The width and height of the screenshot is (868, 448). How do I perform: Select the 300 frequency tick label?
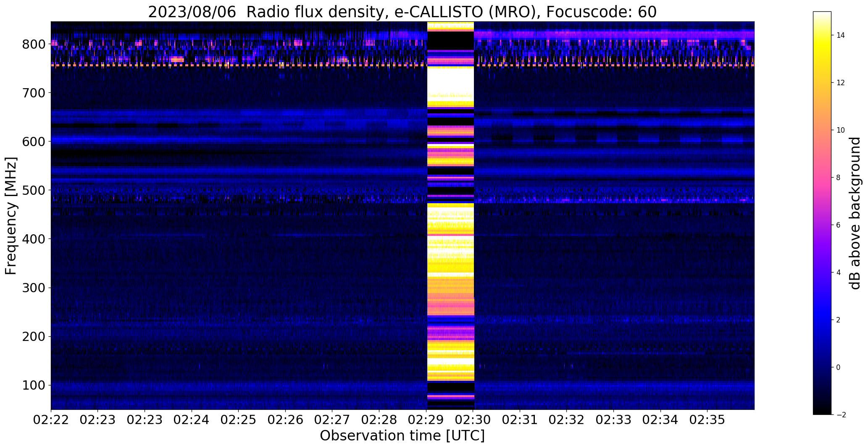[34, 288]
